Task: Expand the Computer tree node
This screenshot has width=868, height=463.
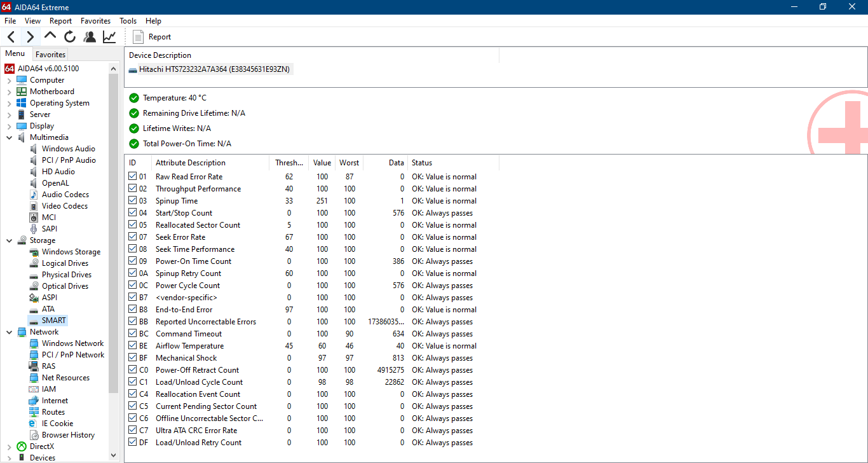Action: tap(10, 80)
